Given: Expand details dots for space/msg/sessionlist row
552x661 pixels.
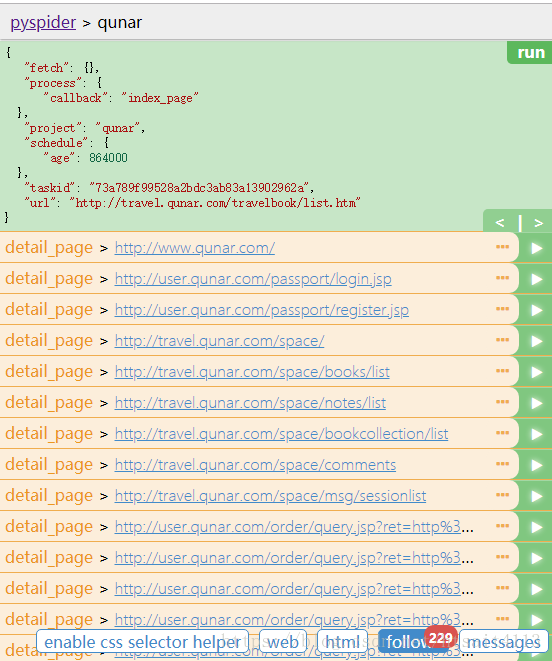Looking at the screenshot, I should click(502, 495).
